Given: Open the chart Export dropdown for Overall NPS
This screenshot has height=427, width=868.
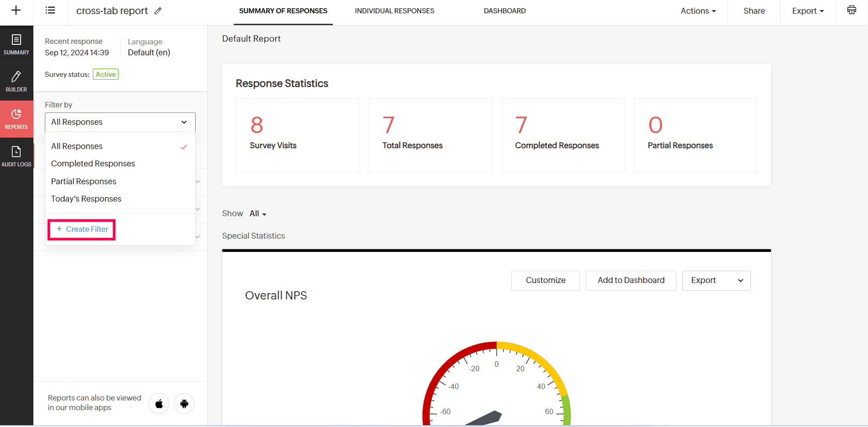Looking at the screenshot, I should [716, 280].
